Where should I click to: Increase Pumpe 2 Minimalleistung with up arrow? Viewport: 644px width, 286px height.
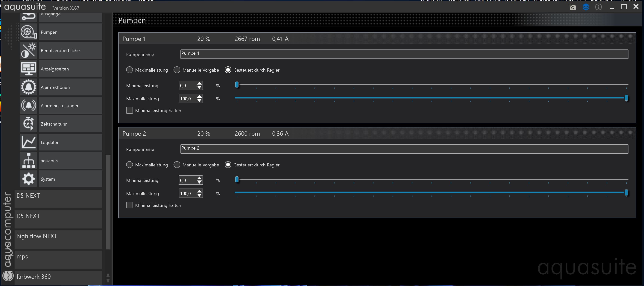(199, 178)
